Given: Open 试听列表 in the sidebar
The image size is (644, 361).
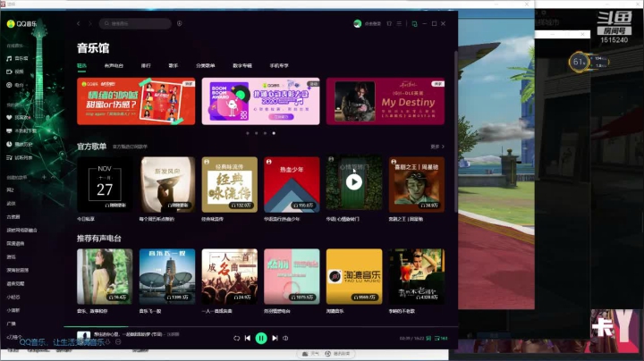Looking at the screenshot, I should [20, 157].
